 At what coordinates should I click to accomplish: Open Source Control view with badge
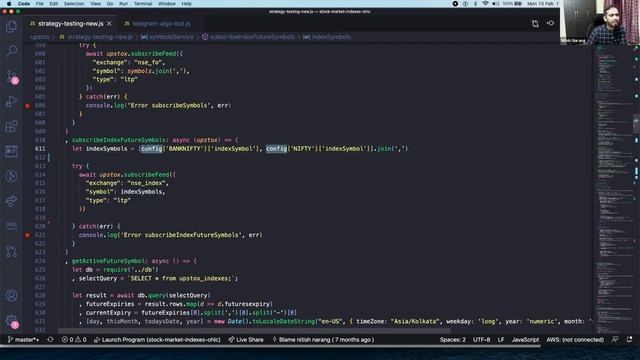click(x=12, y=77)
